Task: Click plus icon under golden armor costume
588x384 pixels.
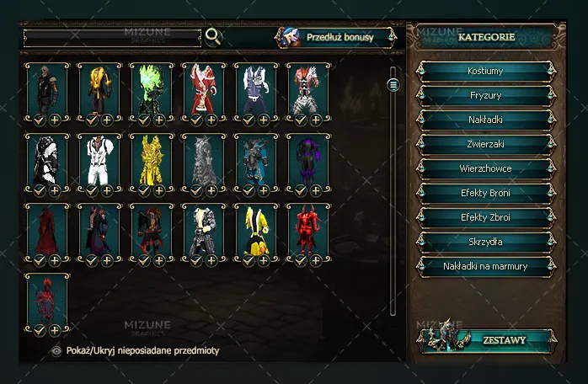Action: click(159, 190)
